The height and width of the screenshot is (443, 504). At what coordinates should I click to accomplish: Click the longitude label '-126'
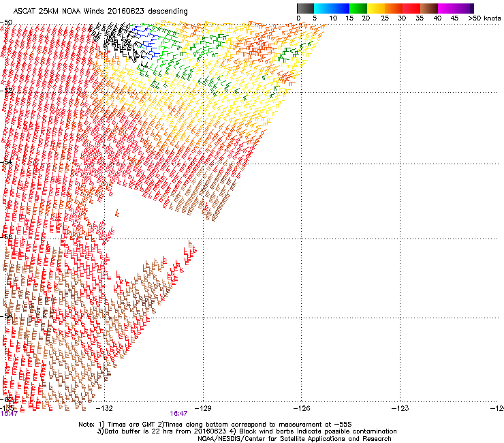tap(302, 408)
